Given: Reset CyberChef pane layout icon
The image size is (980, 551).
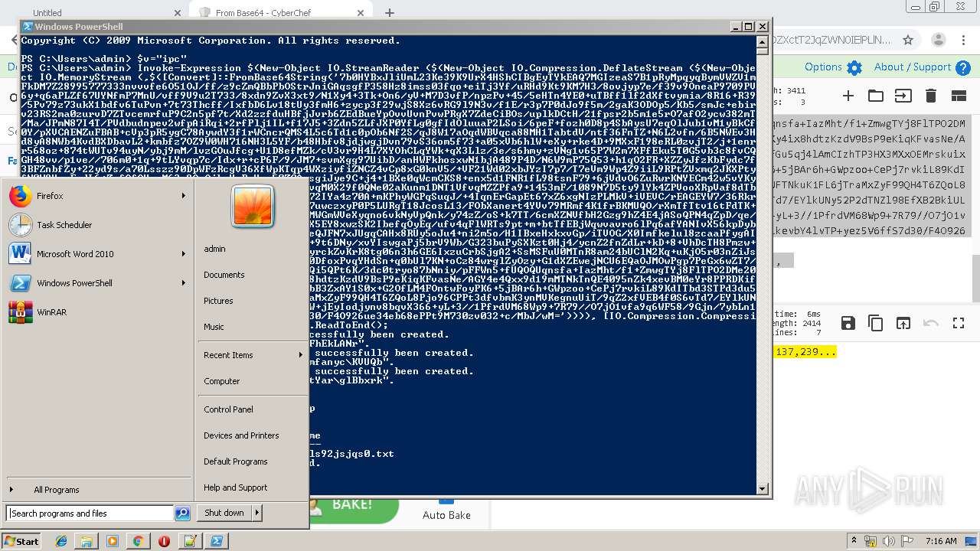Looking at the screenshot, I should click(x=959, y=96).
